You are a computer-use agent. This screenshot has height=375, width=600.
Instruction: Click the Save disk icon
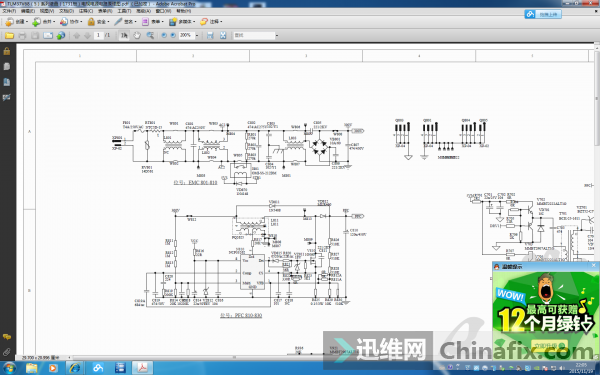point(35,36)
